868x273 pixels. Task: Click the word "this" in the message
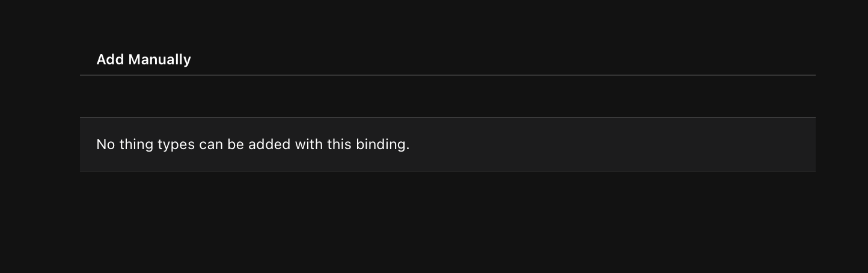(x=339, y=145)
